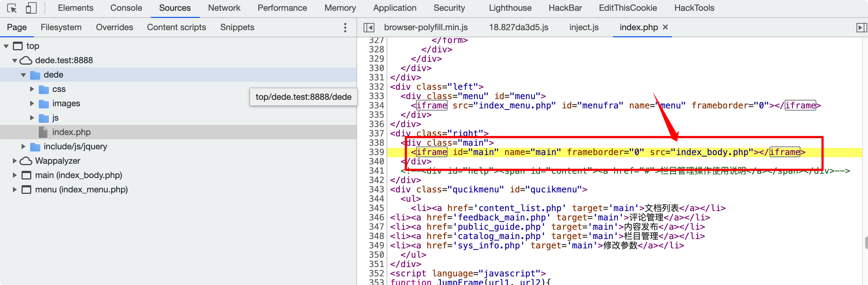This screenshot has height=285, width=868.
Task: Click the index.php file document icon
Action: [x=43, y=132]
